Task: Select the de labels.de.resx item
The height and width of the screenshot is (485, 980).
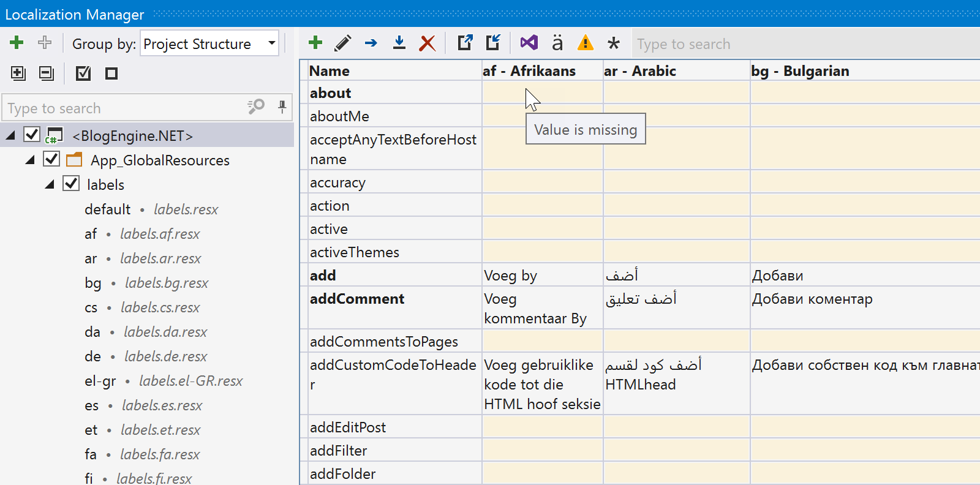Action: pos(146,356)
